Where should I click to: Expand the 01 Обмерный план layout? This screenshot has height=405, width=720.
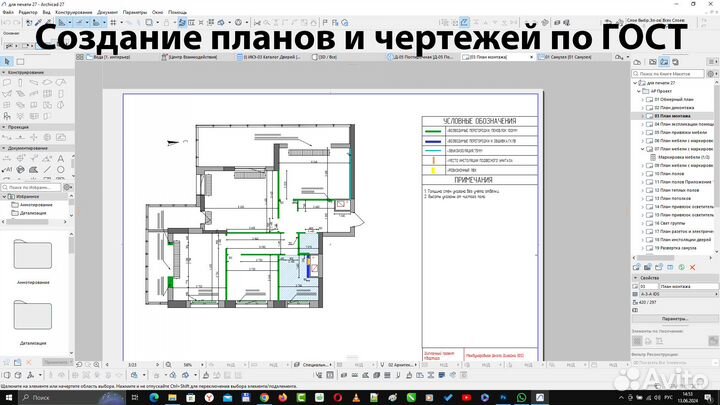coord(642,100)
